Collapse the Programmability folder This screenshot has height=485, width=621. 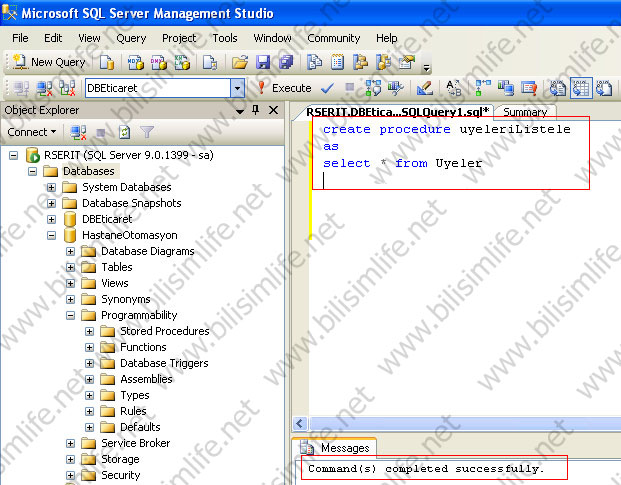(70, 315)
